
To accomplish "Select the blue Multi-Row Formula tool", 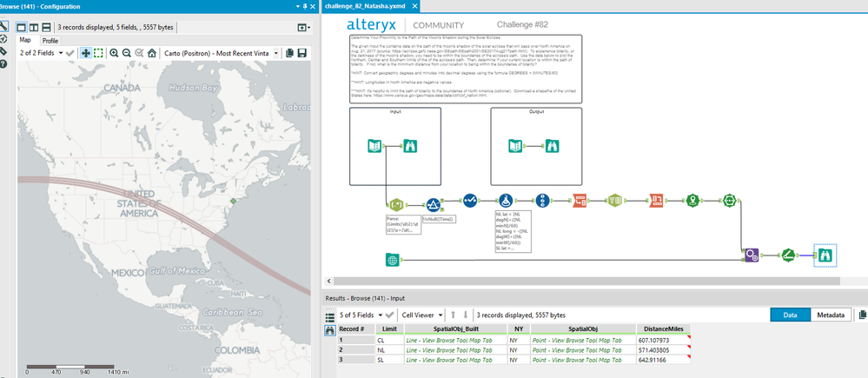I will tap(470, 201).
